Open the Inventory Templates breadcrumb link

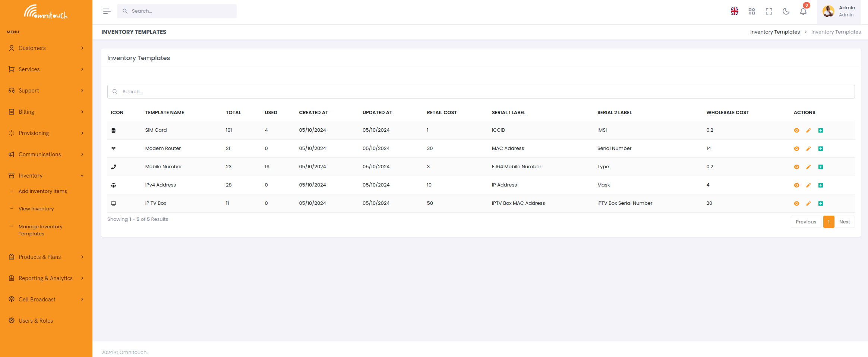pyautogui.click(x=775, y=32)
